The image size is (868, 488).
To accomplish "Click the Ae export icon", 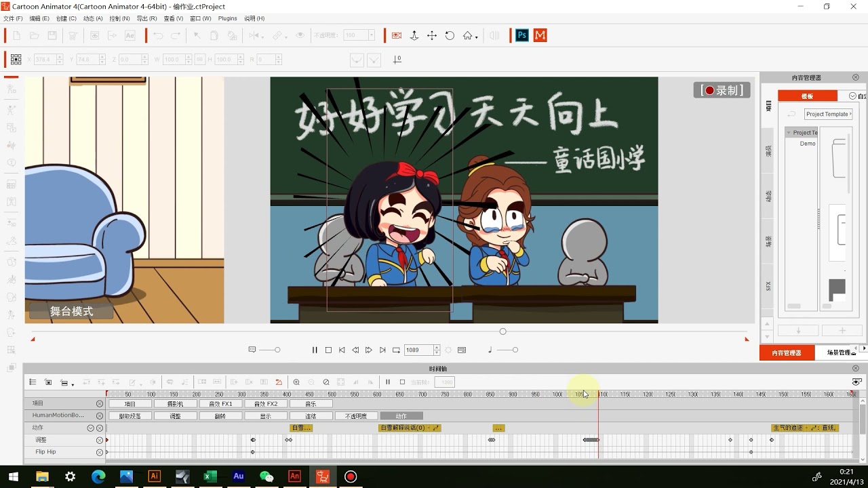I will click(130, 35).
